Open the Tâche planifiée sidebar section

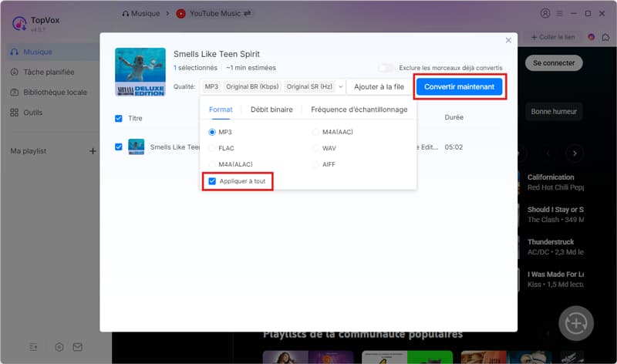click(x=48, y=72)
